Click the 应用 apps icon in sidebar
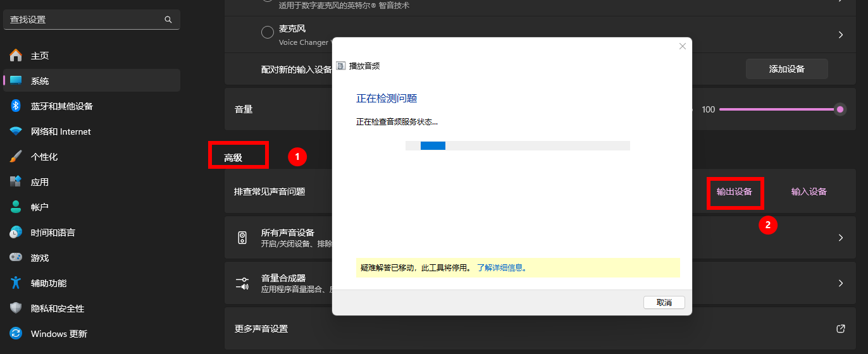Image resolution: width=868 pixels, height=354 pixels. point(16,182)
